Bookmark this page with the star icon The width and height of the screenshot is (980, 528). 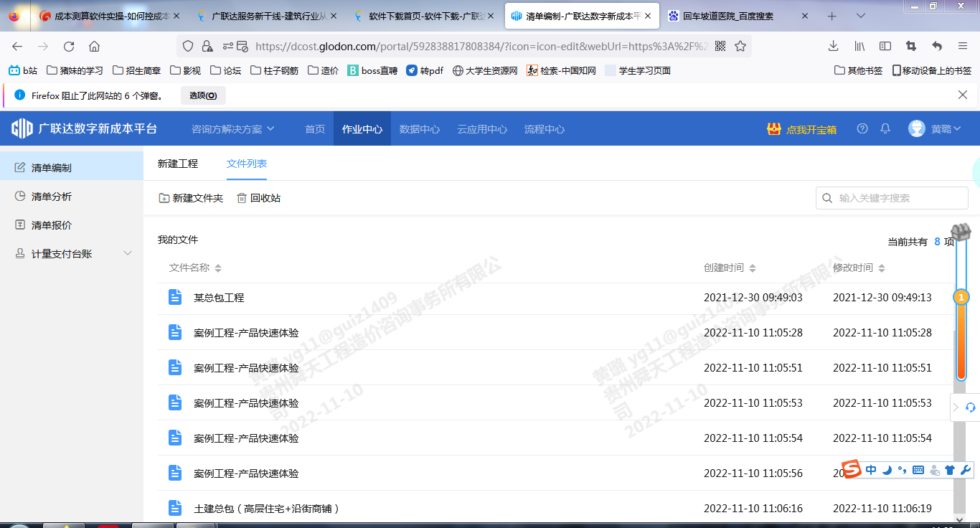[x=740, y=46]
